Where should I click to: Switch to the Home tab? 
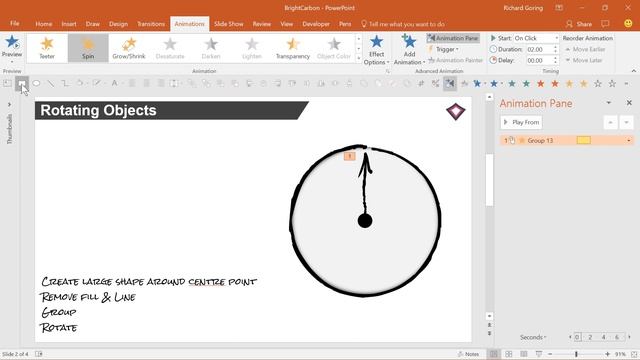(x=44, y=24)
